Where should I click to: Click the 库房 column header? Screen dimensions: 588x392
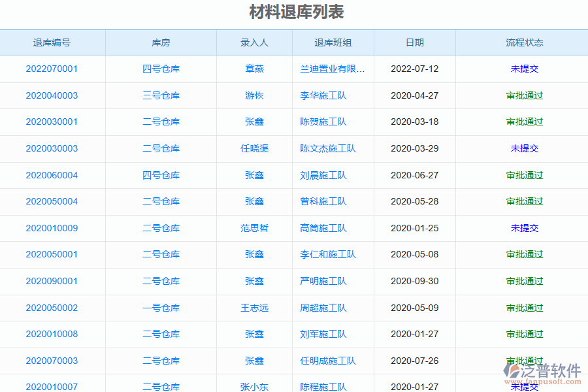pyautogui.click(x=161, y=42)
